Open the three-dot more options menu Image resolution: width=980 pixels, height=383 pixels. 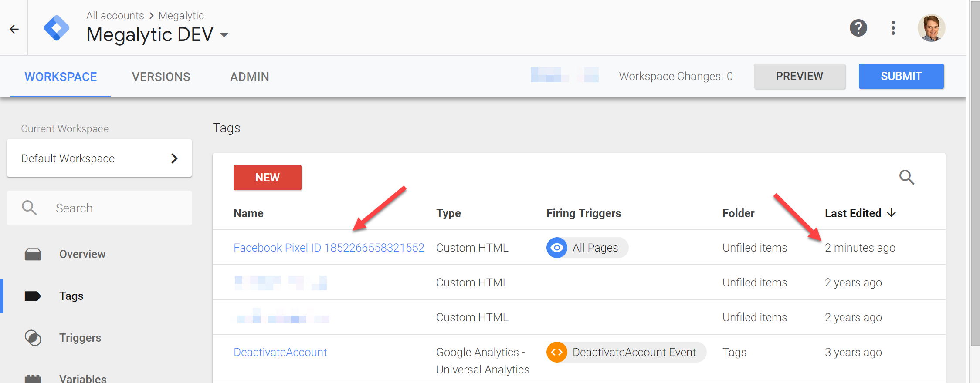(x=893, y=28)
